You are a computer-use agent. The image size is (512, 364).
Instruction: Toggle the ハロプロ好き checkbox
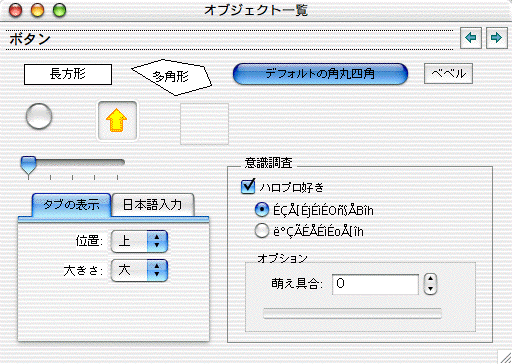pyautogui.click(x=248, y=186)
